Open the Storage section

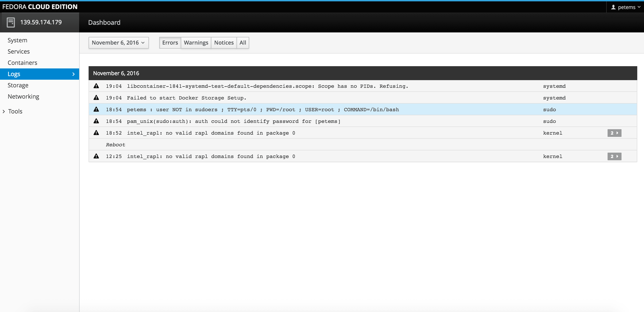point(18,85)
